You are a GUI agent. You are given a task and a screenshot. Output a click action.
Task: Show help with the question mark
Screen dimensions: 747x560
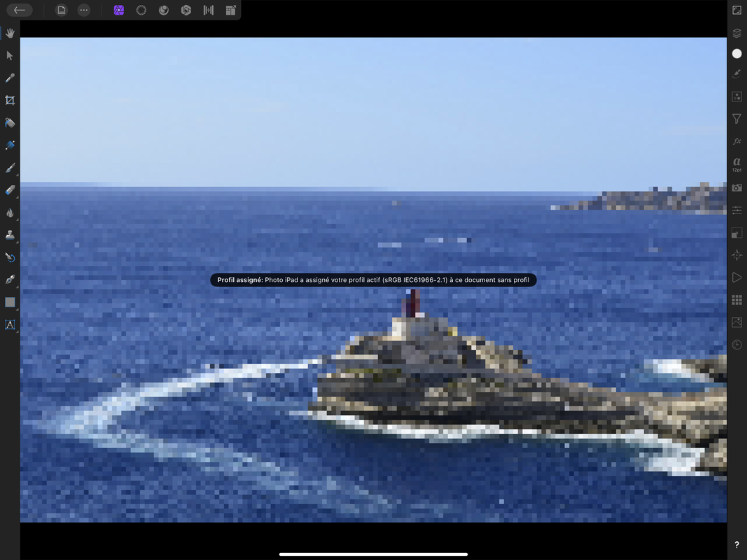click(x=736, y=545)
